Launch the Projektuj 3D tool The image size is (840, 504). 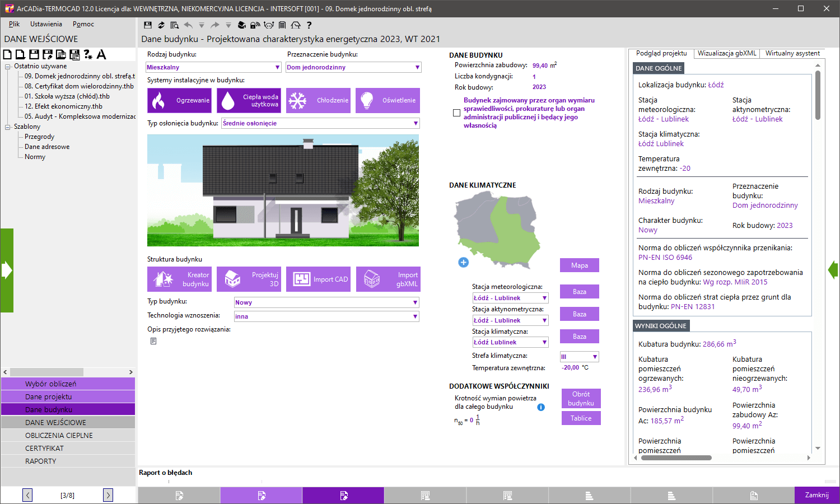coord(249,279)
